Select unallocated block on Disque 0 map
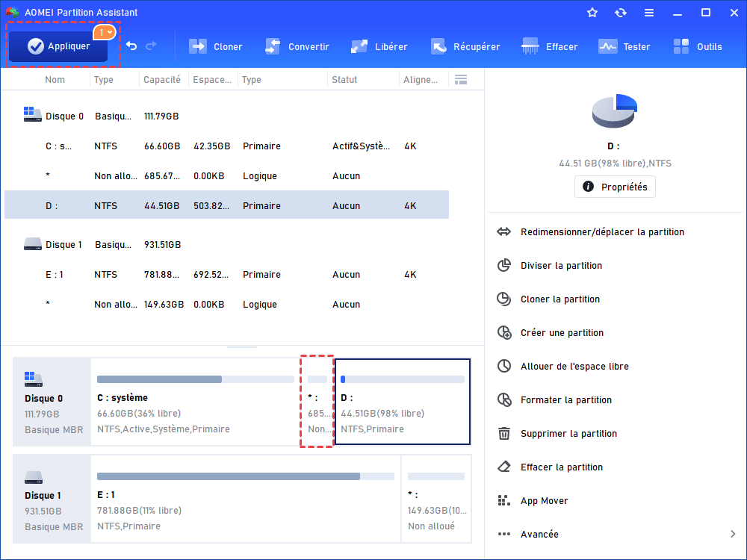 [x=317, y=402]
